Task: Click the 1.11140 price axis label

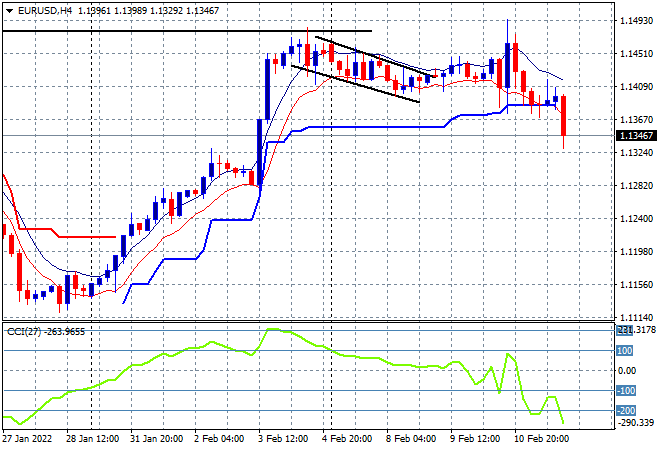Action: [x=636, y=317]
